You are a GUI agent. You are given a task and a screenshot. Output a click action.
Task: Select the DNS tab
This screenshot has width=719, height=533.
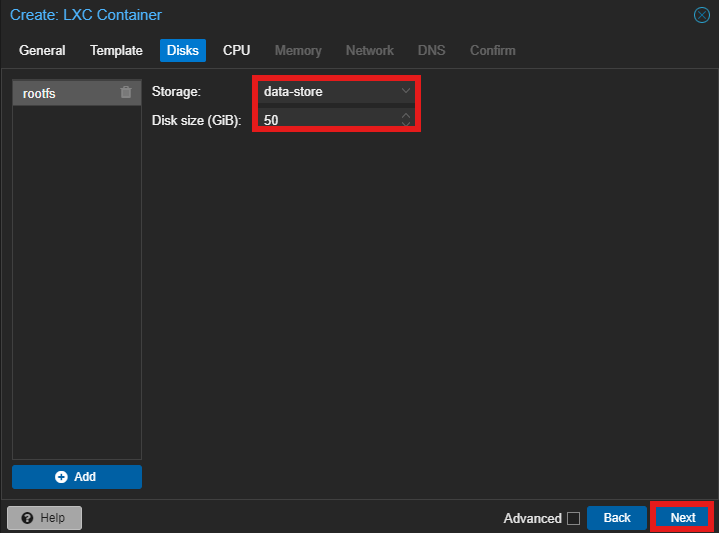tap(431, 50)
